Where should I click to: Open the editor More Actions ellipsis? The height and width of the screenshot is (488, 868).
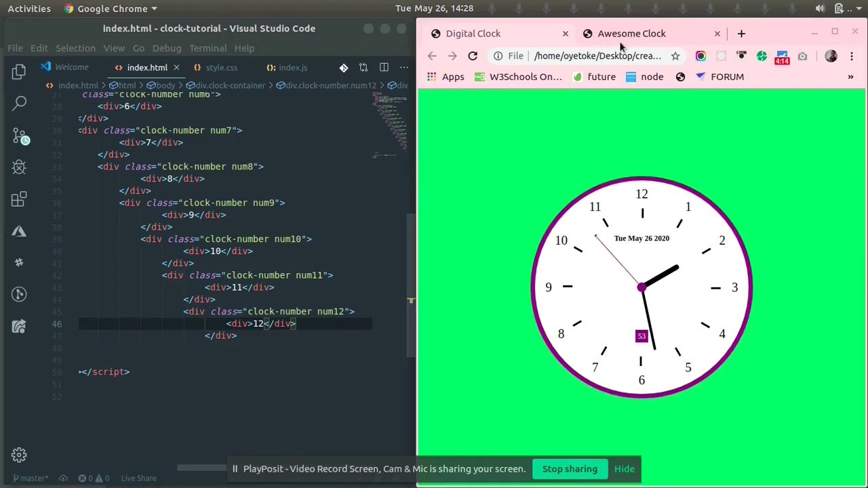tap(403, 68)
